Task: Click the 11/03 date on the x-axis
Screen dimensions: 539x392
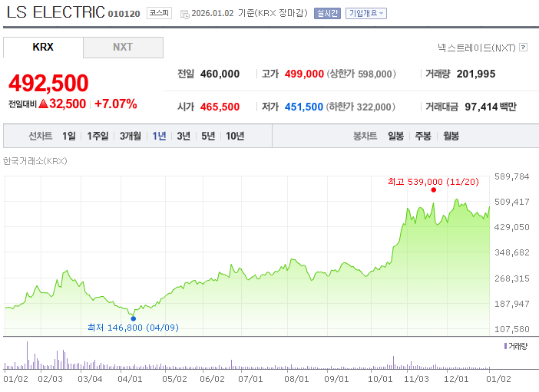Action: [x=416, y=379]
